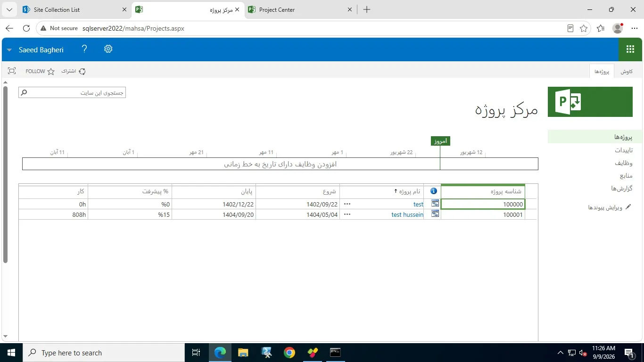Switch to the کاوش ribbon tab
This screenshot has height=362, width=644.
(626, 71)
